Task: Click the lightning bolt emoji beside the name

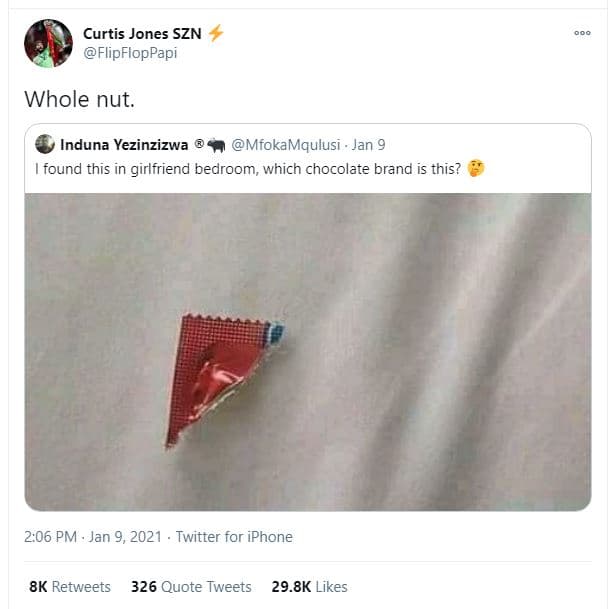Action: point(216,33)
